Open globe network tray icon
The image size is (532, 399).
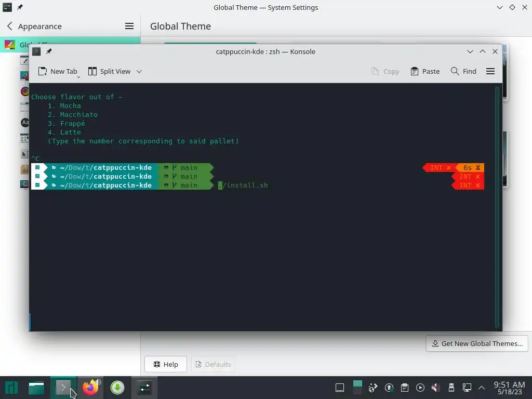click(x=373, y=388)
